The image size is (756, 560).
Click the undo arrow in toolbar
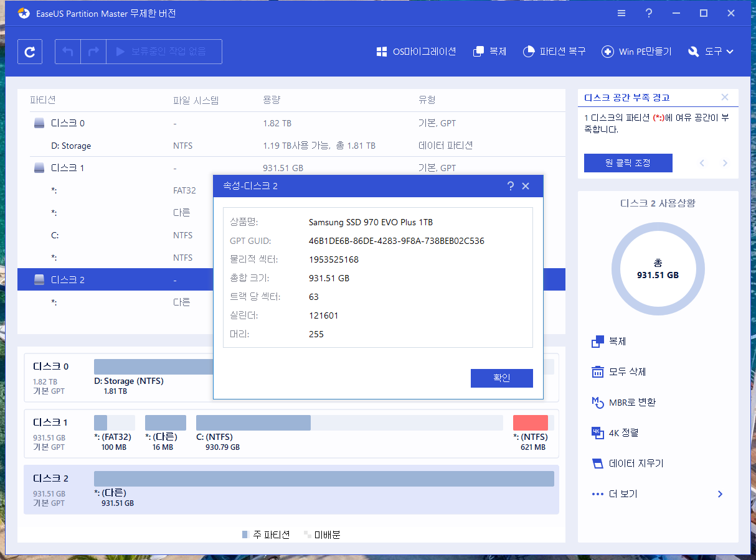point(68,52)
